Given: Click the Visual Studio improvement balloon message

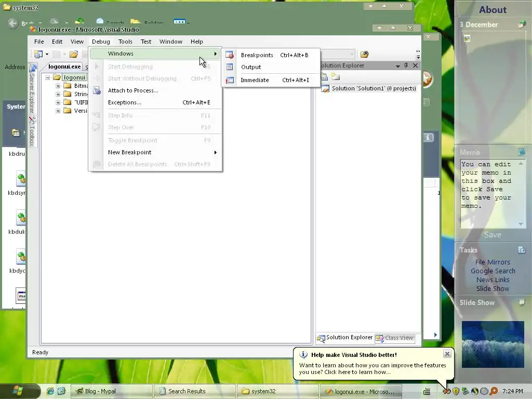Looking at the screenshot, I should coord(373,368).
